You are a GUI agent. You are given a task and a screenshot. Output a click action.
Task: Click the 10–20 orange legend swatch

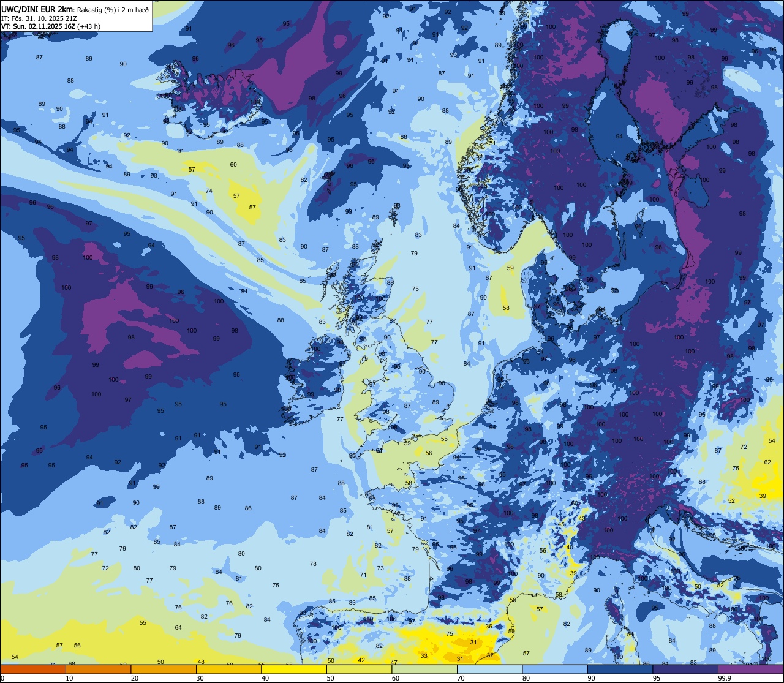pos(98,670)
